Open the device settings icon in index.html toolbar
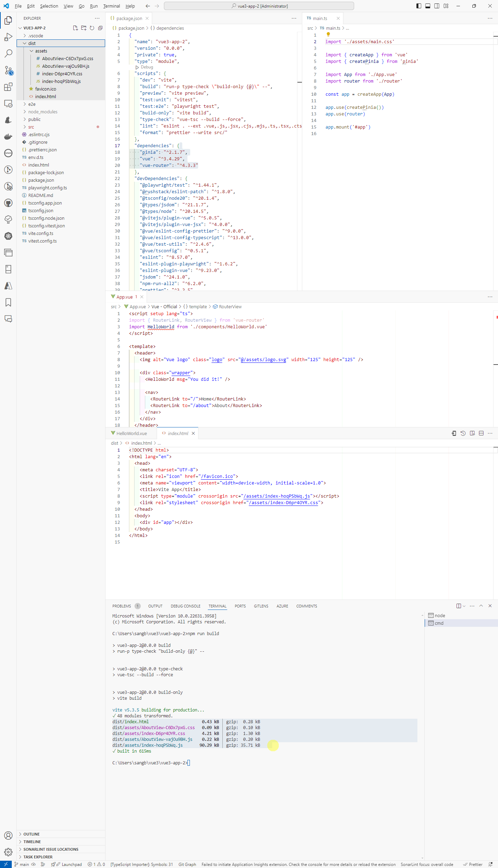The height and width of the screenshot is (868, 498). 454,433
